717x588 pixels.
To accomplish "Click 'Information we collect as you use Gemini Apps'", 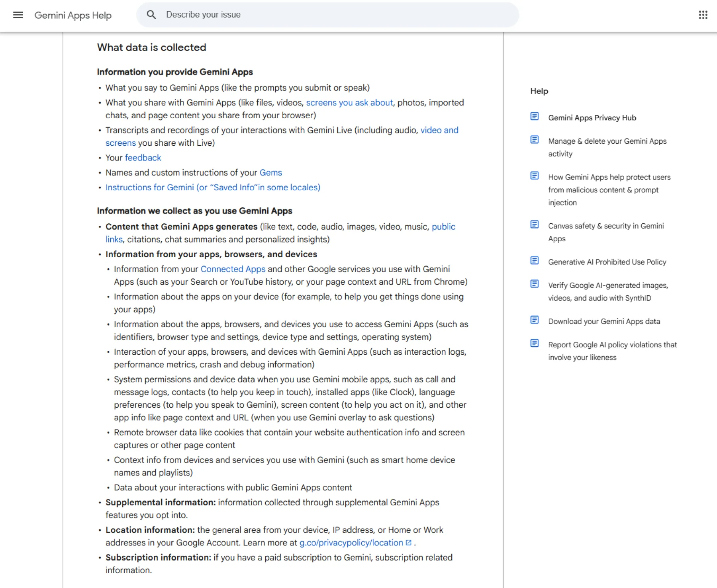I will point(194,211).
